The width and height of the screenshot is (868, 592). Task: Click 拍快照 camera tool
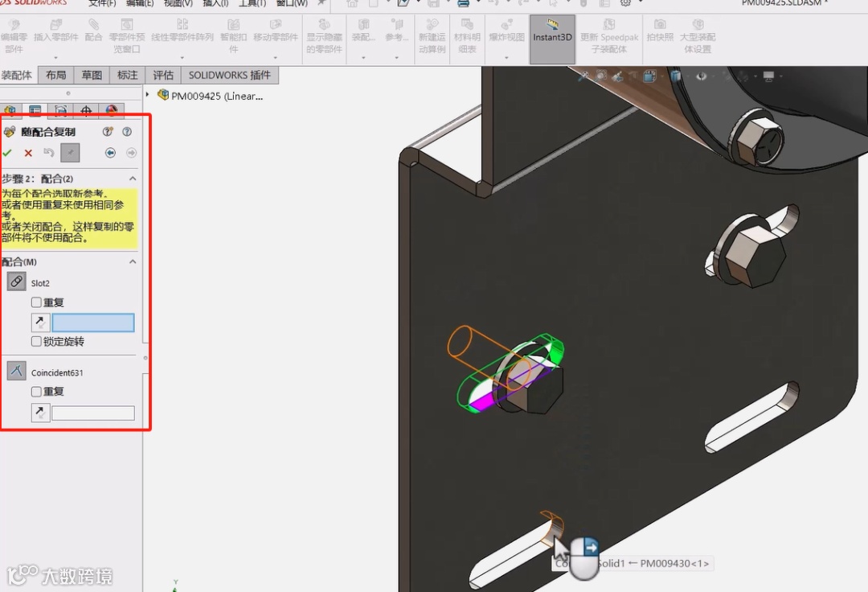coord(660,31)
